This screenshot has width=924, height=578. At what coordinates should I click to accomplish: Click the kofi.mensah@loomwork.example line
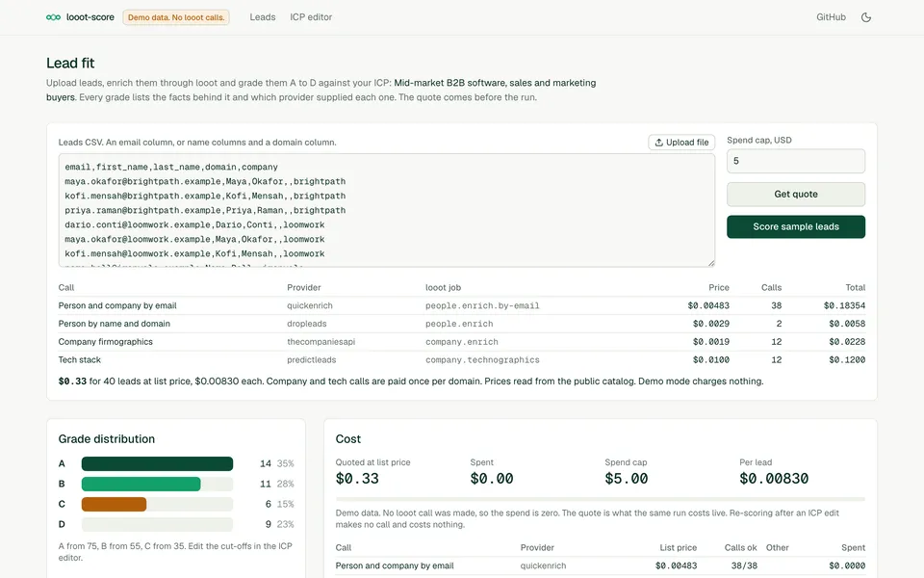194,253
